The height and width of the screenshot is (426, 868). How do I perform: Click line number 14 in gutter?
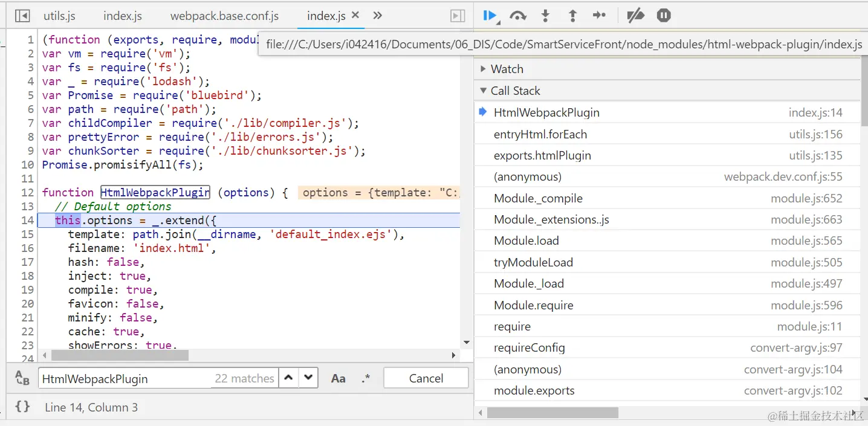[27, 220]
